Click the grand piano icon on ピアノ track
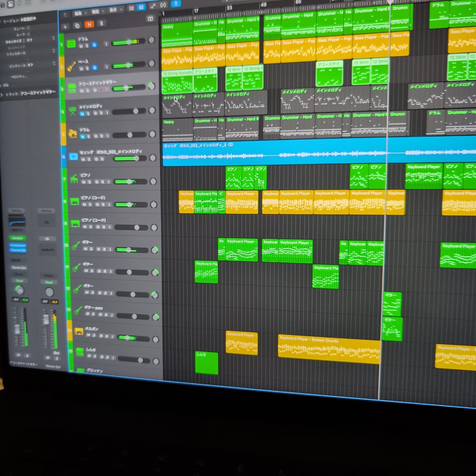The height and width of the screenshot is (476, 476). pos(74,179)
